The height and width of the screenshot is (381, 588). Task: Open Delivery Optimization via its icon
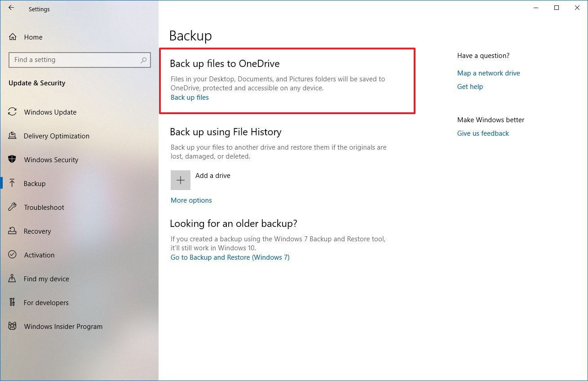coord(13,136)
